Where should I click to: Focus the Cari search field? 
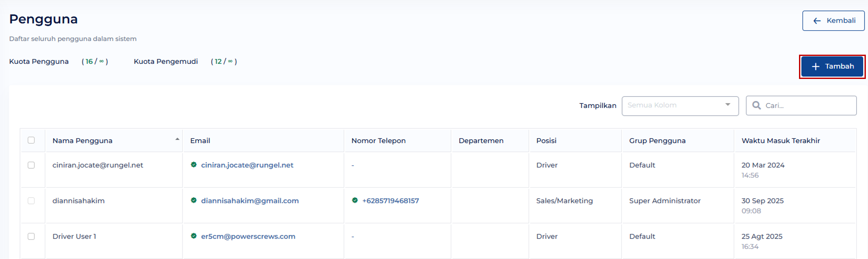tap(807, 106)
